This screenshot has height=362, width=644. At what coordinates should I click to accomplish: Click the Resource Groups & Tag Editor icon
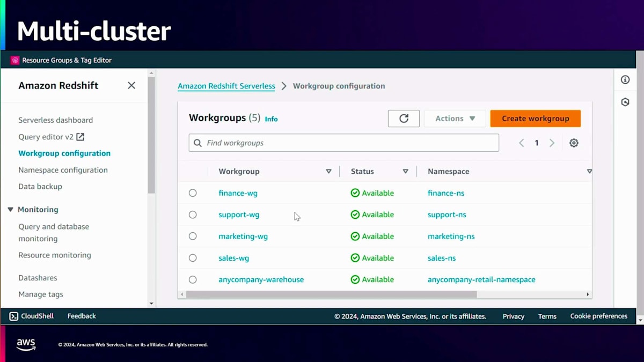pos(15,60)
